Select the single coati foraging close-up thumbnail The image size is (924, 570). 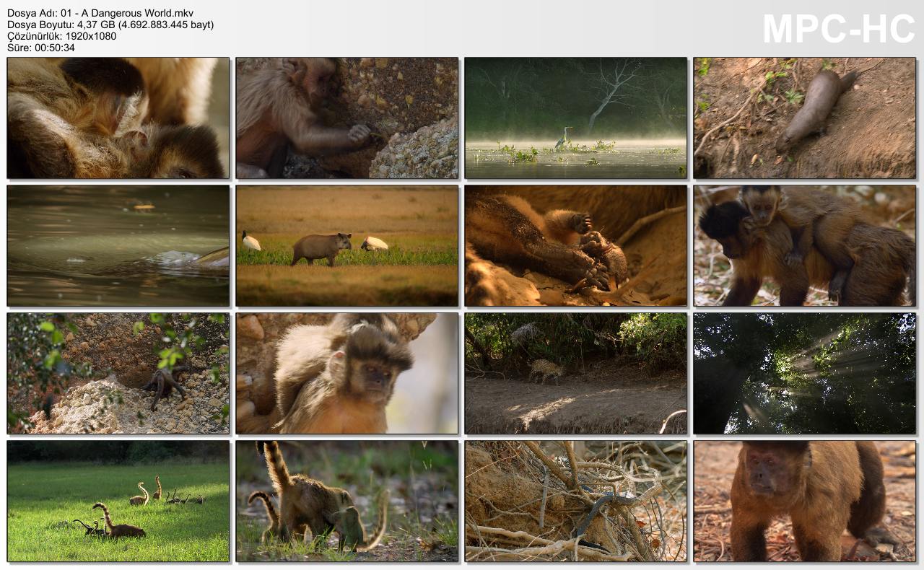pyautogui.click(x=347, y=501)
